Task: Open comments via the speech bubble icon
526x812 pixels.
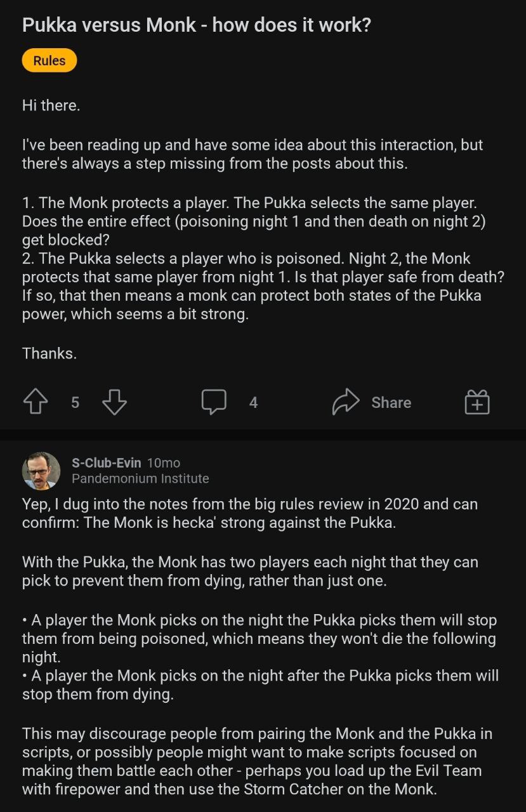Action: (214, 402)
